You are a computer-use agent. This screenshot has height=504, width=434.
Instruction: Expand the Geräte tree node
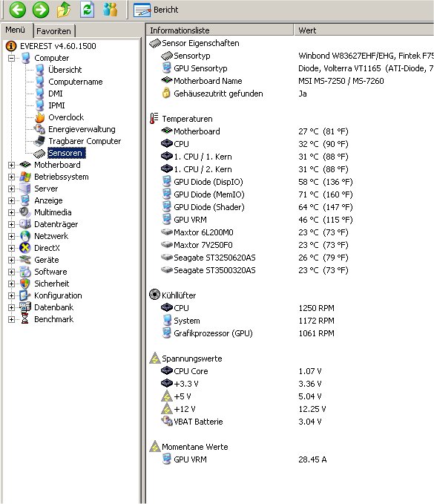[x=12, y=260]
